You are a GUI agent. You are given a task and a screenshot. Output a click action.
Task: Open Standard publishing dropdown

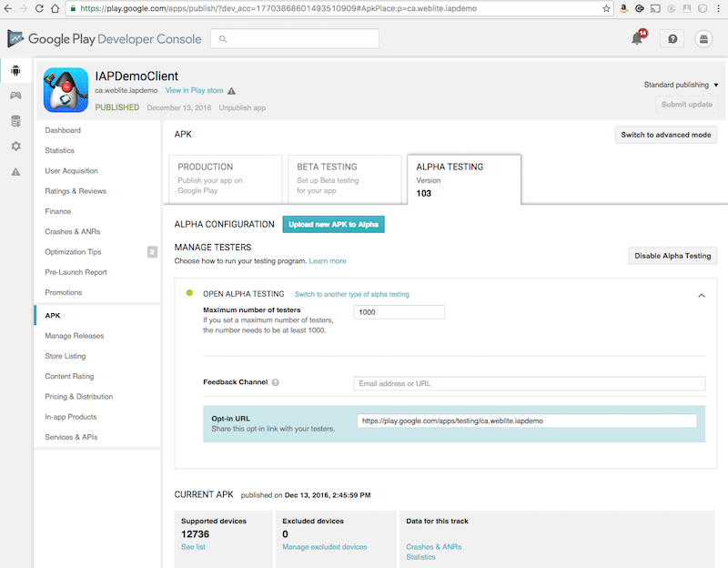[x=681, y=85]
